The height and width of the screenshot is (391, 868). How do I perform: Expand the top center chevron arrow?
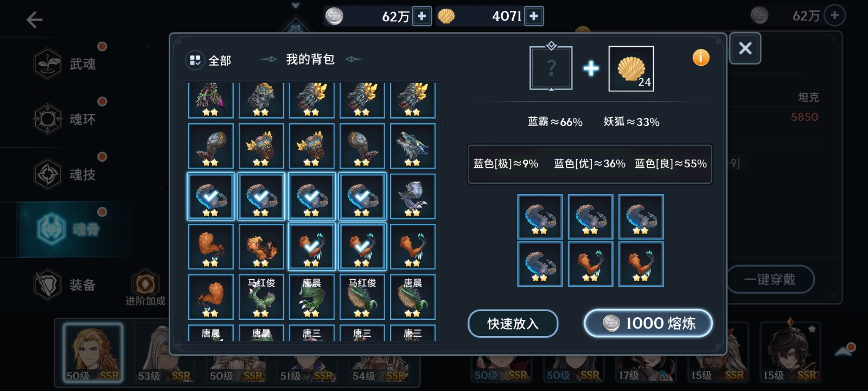(295, 5)
